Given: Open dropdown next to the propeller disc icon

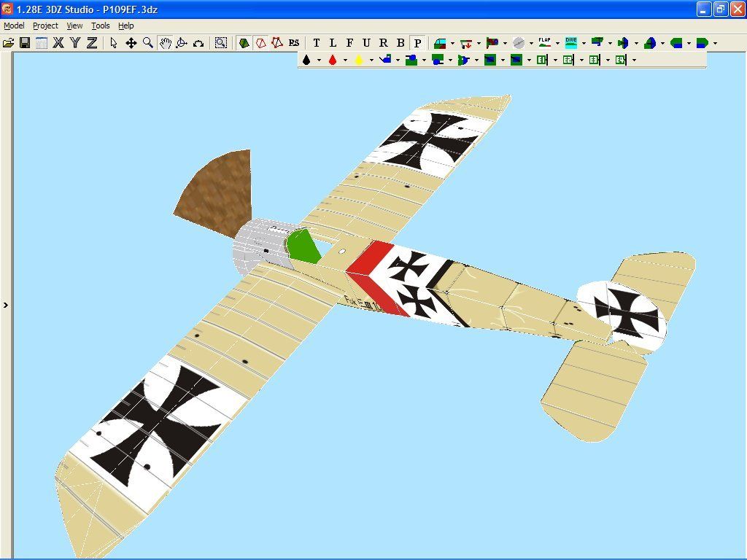Looking at the screenshot, I should [x=531, y=44].
